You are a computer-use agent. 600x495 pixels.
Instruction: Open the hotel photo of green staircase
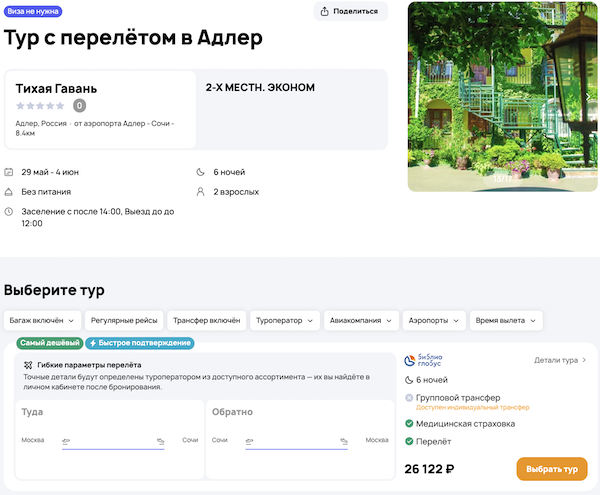tap(503, 96)
